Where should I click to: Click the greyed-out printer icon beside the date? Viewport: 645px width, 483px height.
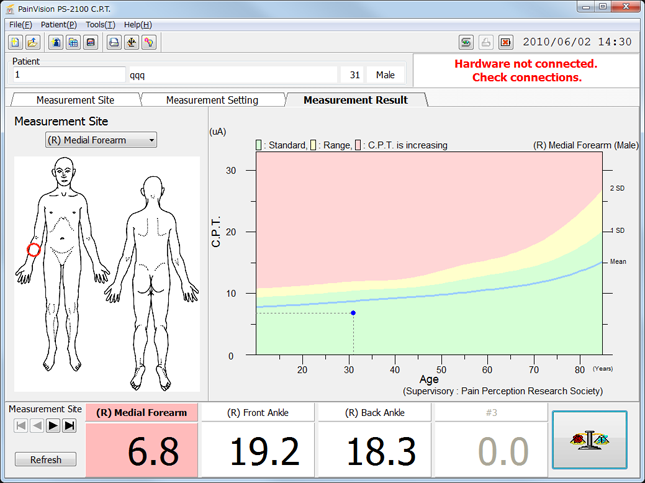point(486,42)
